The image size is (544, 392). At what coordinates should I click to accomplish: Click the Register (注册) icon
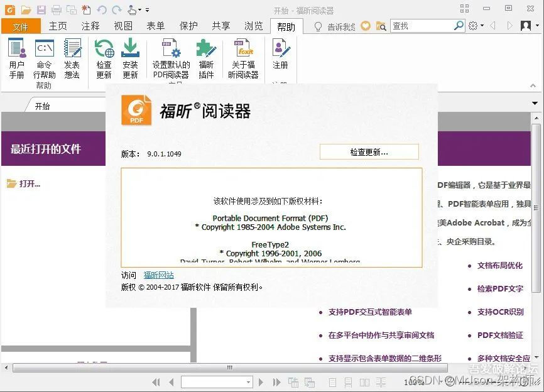[x=280, y=54]
